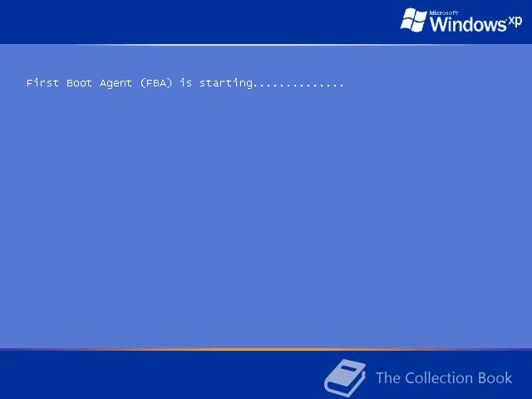
Task: Click the word 'starting' in the message
Action: pos(226,83)
